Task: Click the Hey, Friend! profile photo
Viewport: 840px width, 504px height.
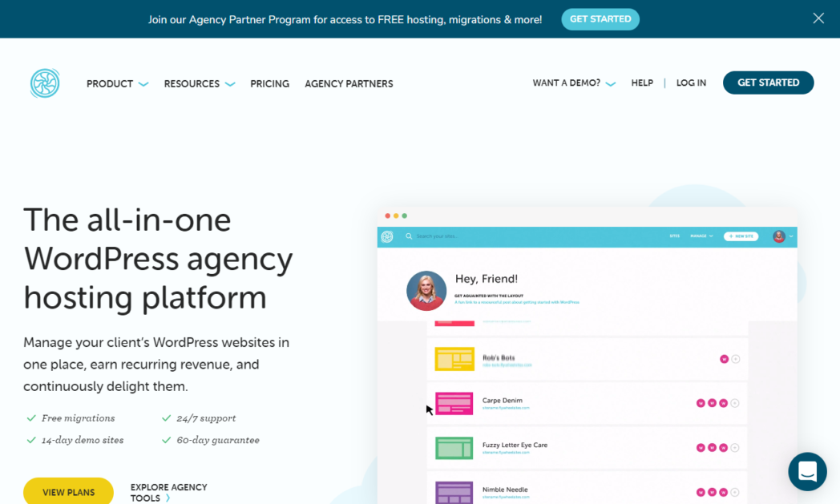Action: 426,291
